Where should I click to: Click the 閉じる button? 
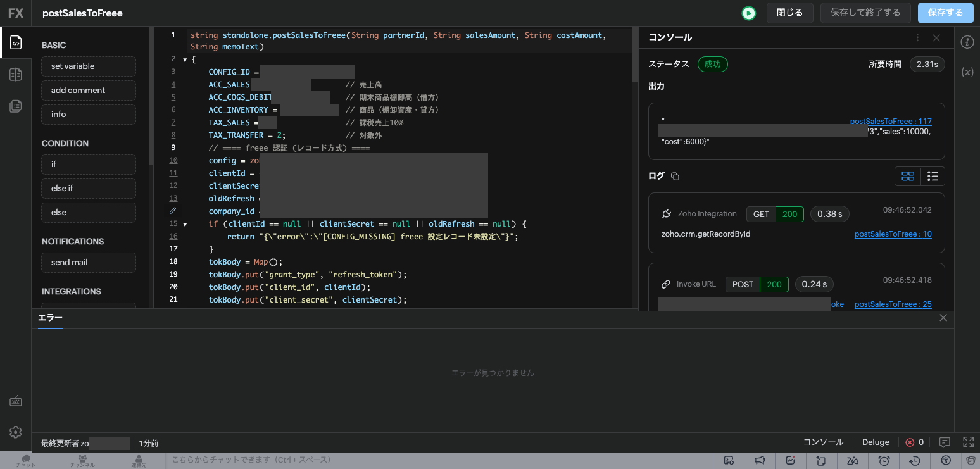(x=789, y=13)
